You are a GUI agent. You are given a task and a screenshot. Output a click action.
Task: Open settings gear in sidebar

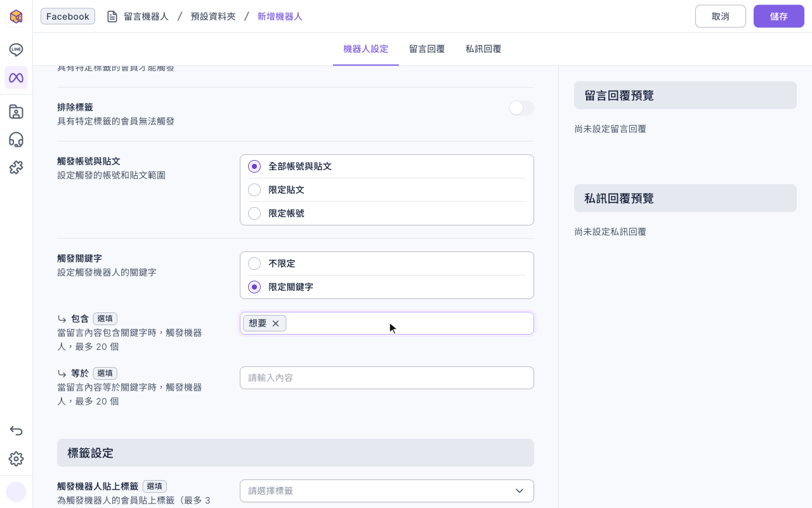coord(16,458)
